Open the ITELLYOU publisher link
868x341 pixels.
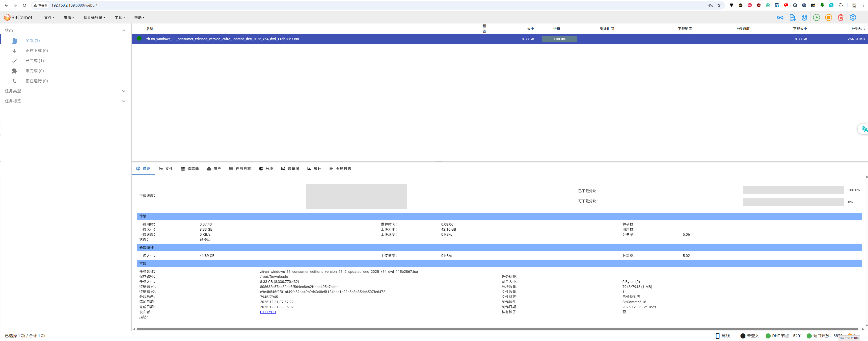pos(267,312)
